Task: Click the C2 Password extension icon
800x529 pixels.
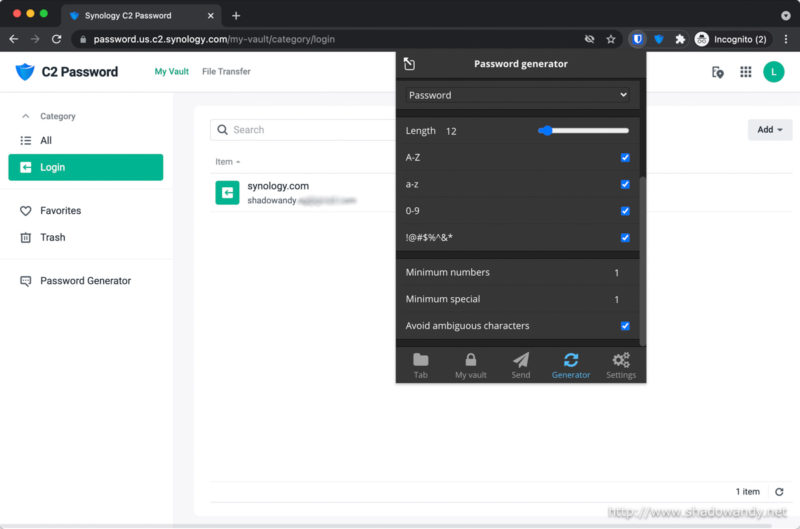Action: pyautogui.click(x=659, y=39)
